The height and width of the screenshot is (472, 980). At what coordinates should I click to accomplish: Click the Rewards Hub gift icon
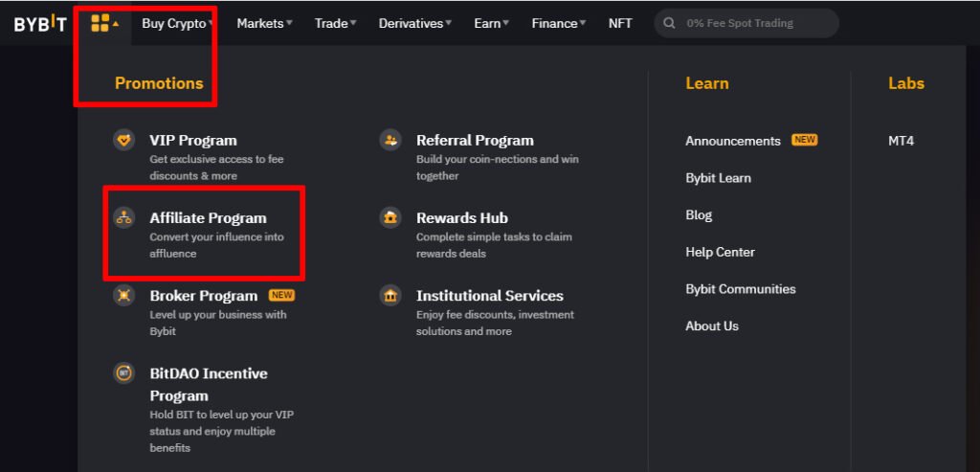390,217
